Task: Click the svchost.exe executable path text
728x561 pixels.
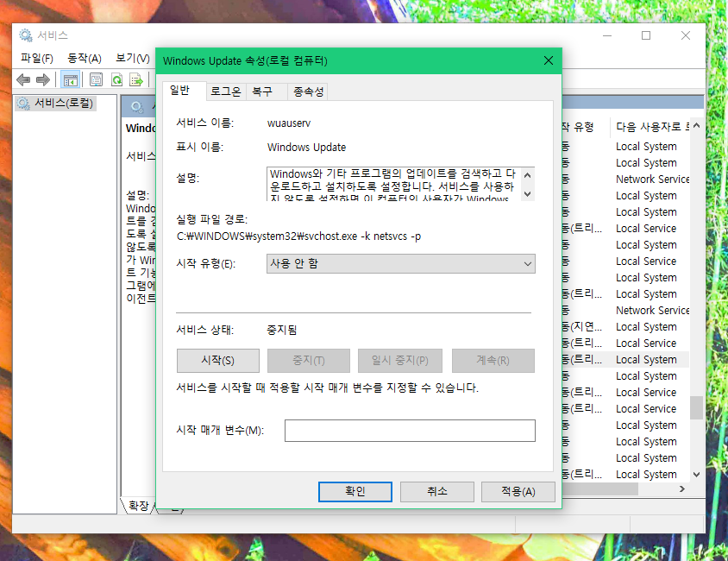Action: (x=299, y=236)
